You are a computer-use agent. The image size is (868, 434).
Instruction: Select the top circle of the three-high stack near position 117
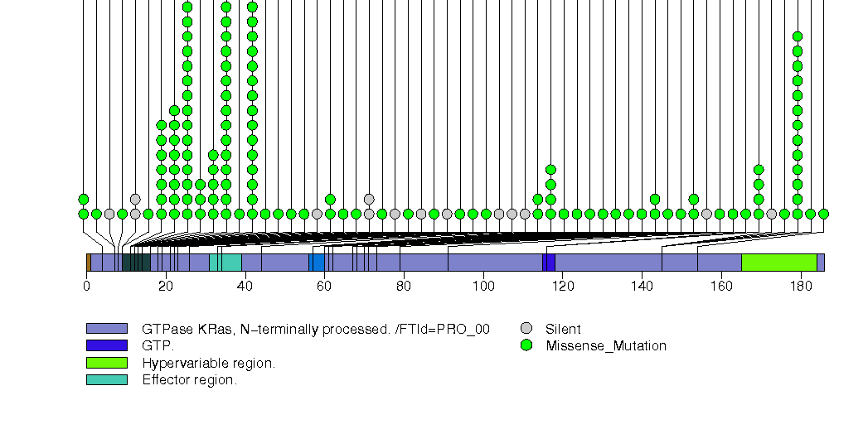[x=550, y=170]
